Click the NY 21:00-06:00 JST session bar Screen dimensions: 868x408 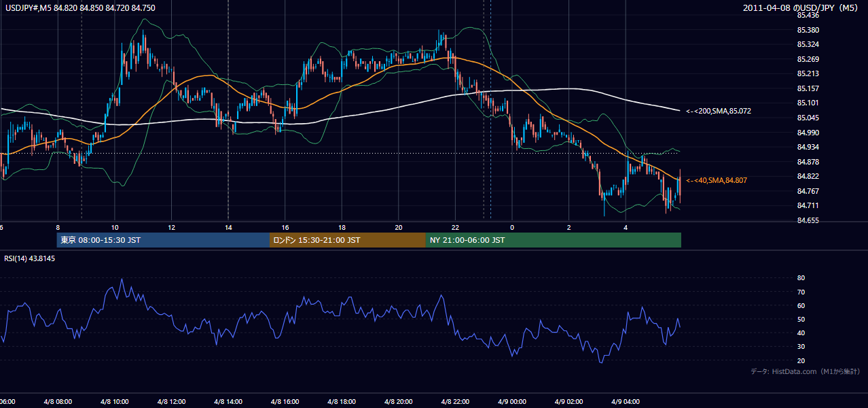(554, 240)
